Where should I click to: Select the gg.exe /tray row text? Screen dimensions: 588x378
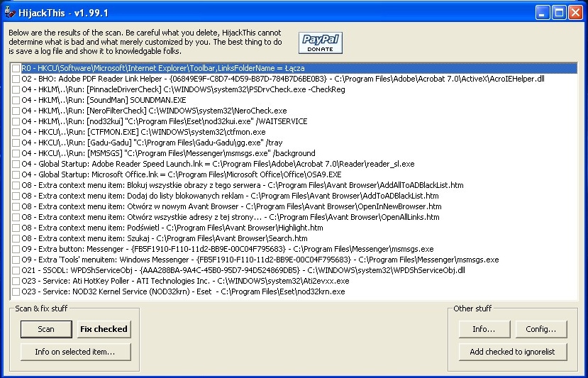click(152, 143)
